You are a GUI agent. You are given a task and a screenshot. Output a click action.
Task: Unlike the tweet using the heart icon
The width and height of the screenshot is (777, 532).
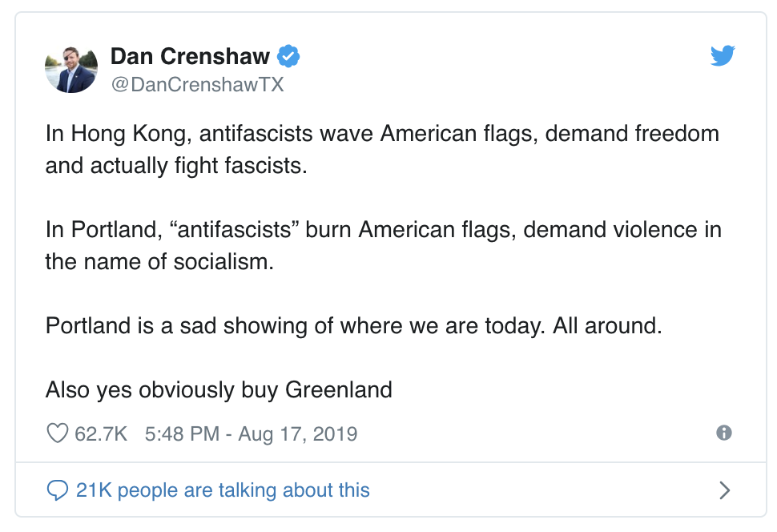pyautogui.click(x=56, y=433)
